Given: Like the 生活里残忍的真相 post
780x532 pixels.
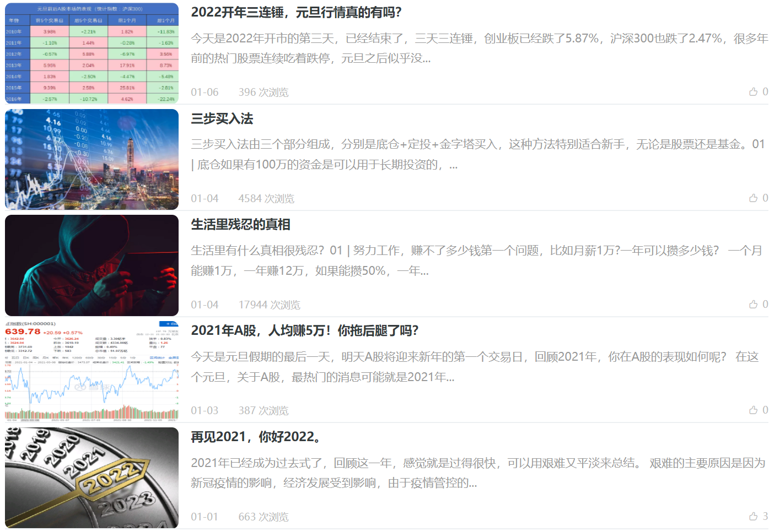Looking at the screenshot, I should click(753, 305).
